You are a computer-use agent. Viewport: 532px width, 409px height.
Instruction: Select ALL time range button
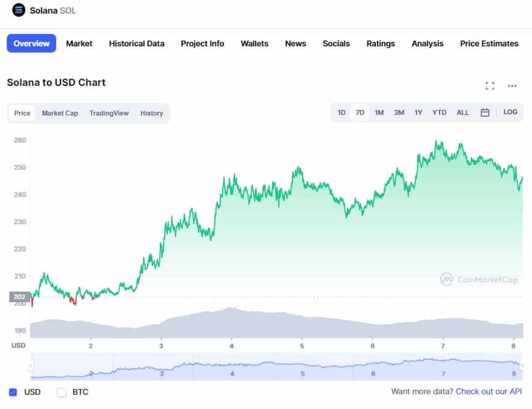[x=463, y=112]
